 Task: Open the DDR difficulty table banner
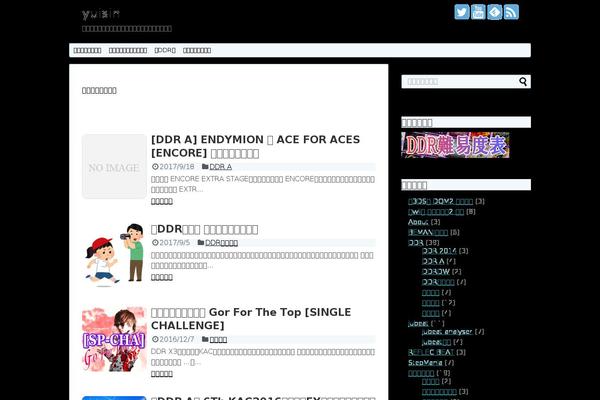455,145
